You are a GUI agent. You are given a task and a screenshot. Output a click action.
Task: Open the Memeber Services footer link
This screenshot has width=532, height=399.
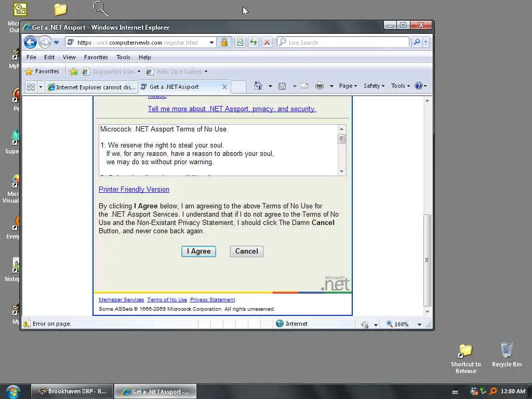[x=121, y=300]
